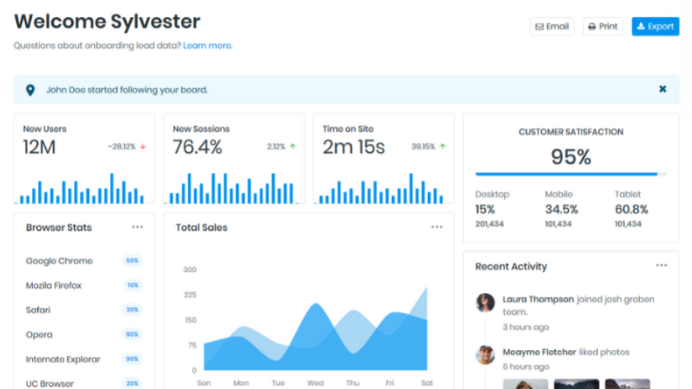
Task: Click the Tablet 60.8% statistic
Action: [632, 209]
